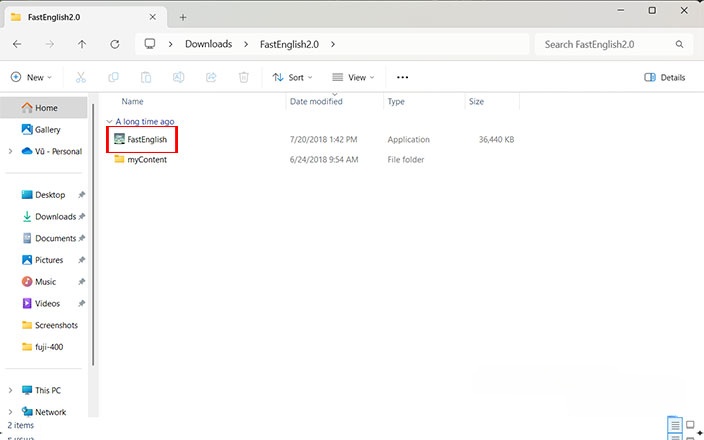
Task: Expand chevron after FastEnglish2.0 breadcrumb
Action: pyautogui.click(x=333, y=44)
